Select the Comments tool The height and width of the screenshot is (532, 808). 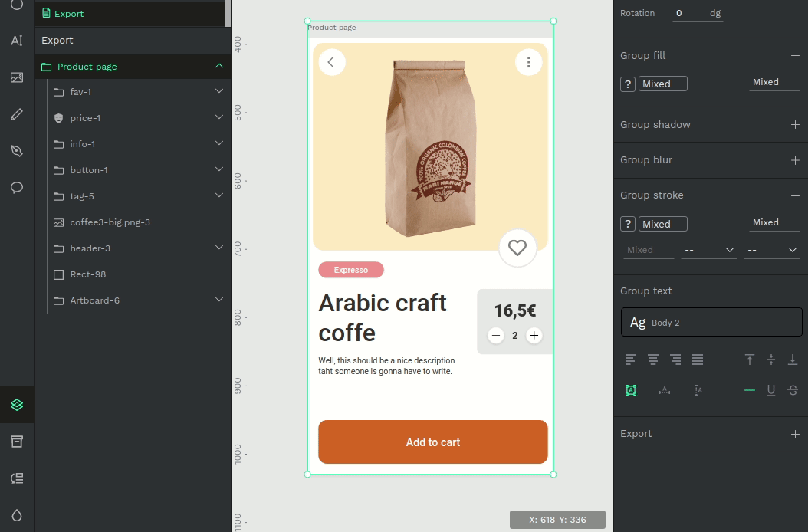pos(17,188)
